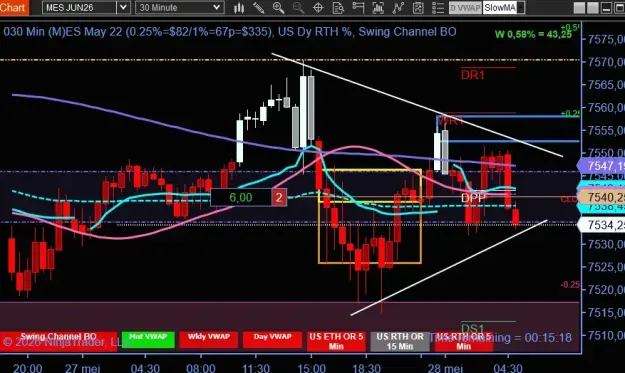Open the strategies icon
625x373 pixels.
coord(398,8)
